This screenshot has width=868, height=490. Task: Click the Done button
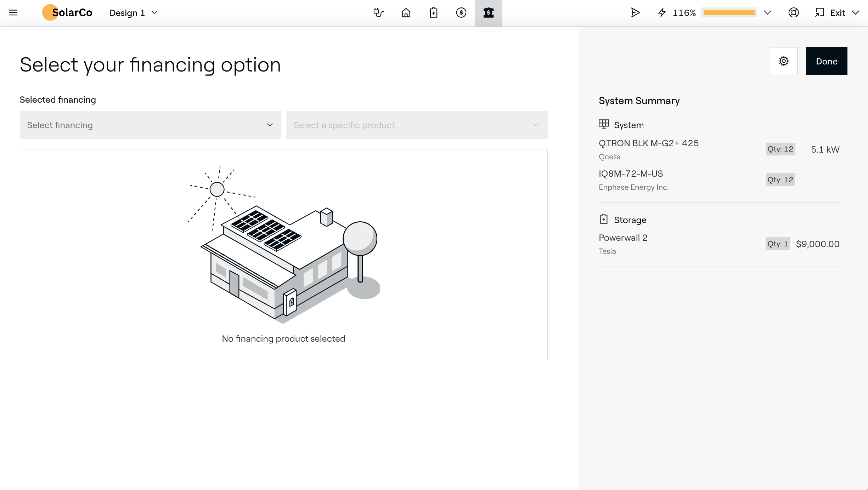click(x=827, y=61)
